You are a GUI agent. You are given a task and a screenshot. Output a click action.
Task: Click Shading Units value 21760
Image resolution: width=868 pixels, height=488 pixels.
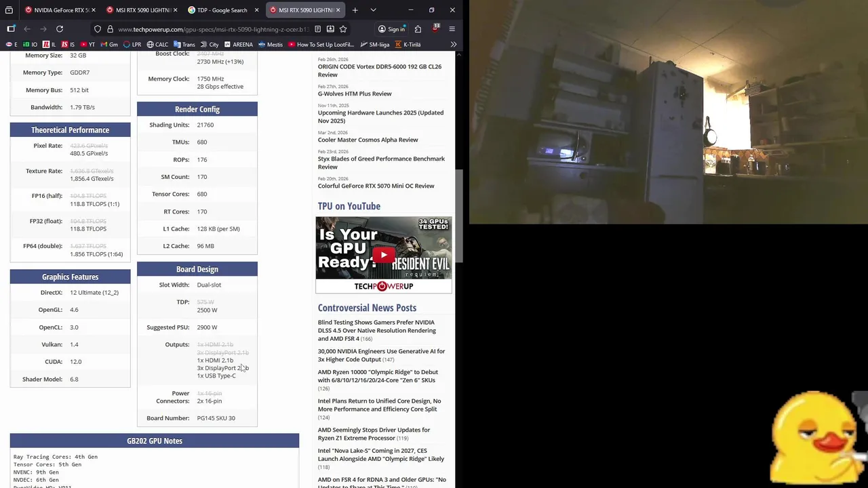tap(205, 125)
